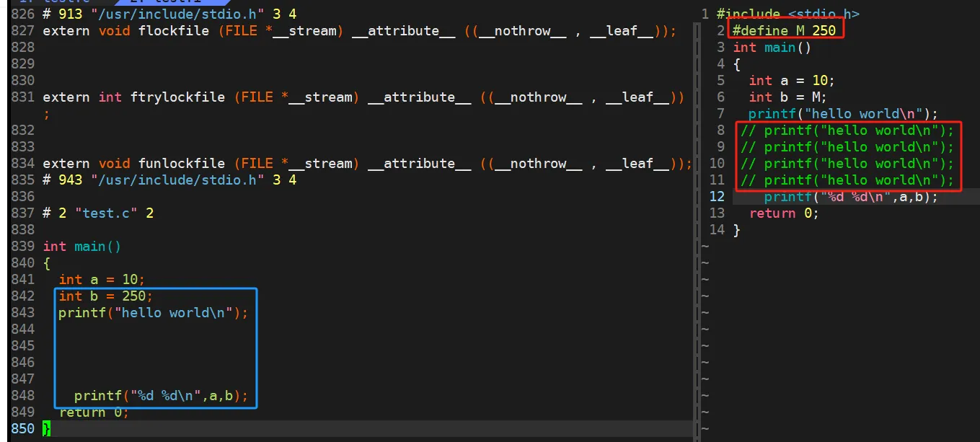
Task: Click the cursor-highlighted closing brace on line 850
Action: [47, 429]
